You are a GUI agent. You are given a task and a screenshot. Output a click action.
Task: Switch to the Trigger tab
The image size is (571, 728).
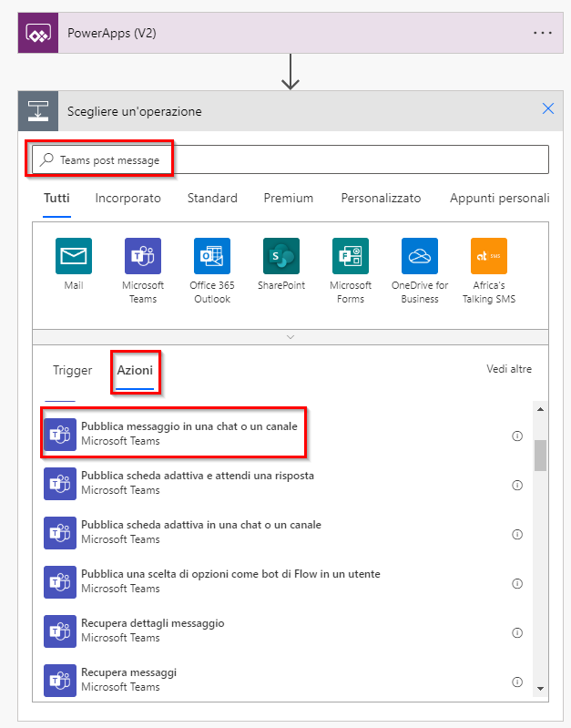click(x=73, y=370)
